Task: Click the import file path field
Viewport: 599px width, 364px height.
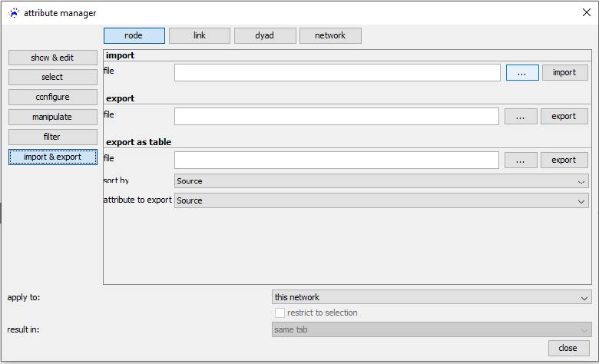Action: click(x=337, y=72)
